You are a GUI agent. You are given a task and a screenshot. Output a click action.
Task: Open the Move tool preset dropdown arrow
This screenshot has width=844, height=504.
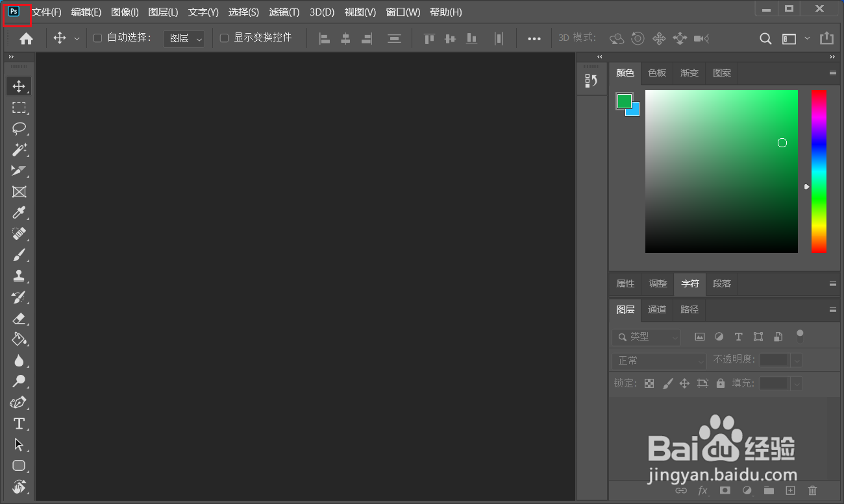[77, 39]
